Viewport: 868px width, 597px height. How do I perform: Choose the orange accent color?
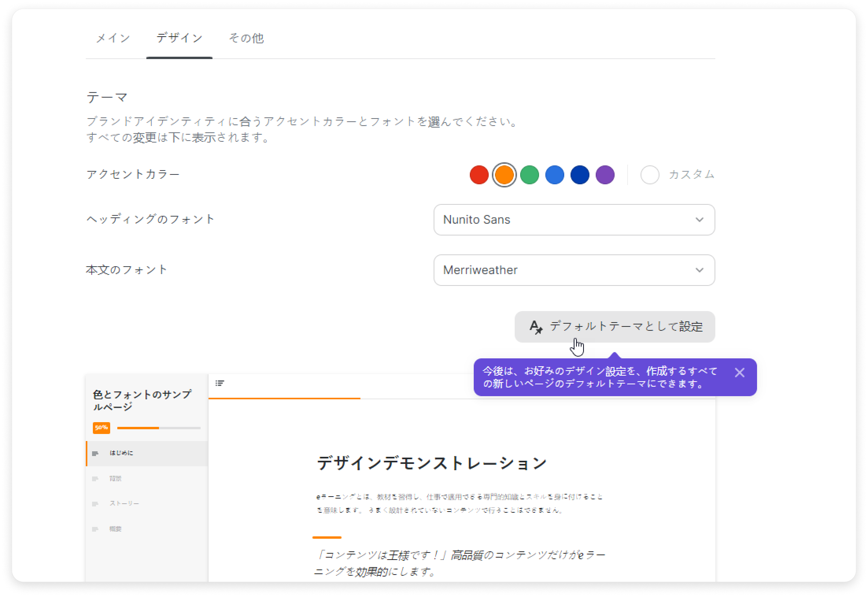[x=504, y=175]
